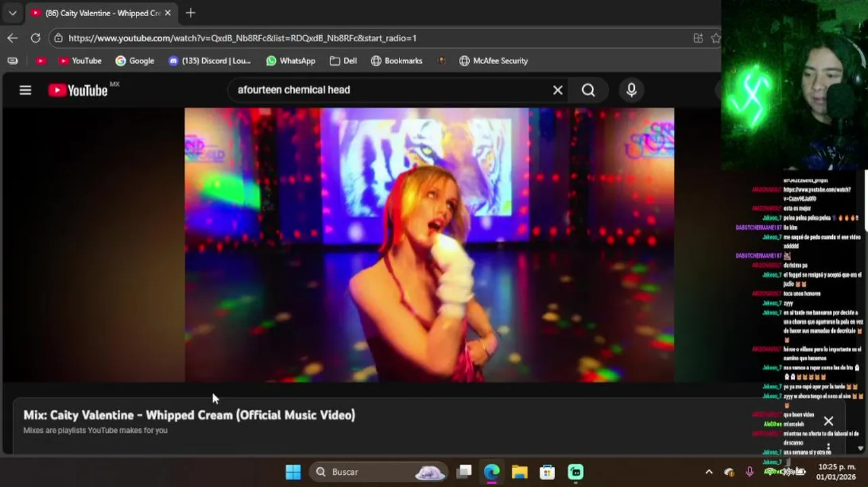Open the tab search dropdown arrow
The image size is (868, 487).
(x=12, y=13)
